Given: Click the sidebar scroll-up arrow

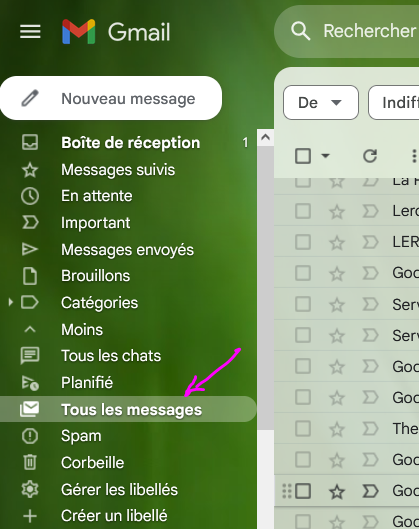Looking at the screenshot, I should (266, 137).
